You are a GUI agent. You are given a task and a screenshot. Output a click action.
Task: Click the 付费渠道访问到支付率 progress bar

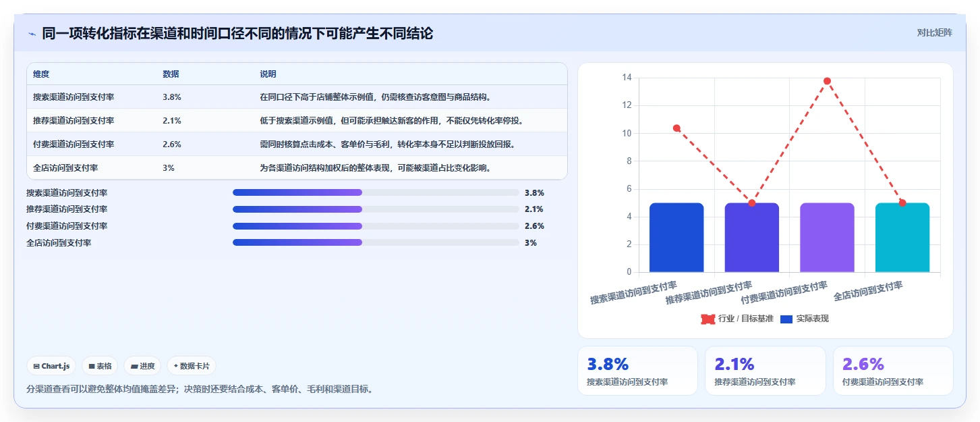[x=376, y=226]
